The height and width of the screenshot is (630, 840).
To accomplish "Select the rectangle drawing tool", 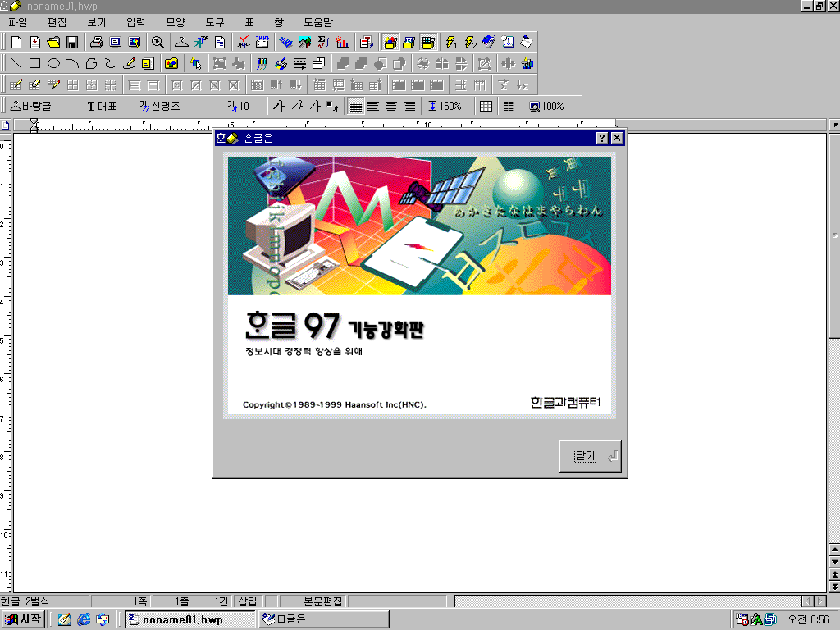I will click(x=34, y=64).
